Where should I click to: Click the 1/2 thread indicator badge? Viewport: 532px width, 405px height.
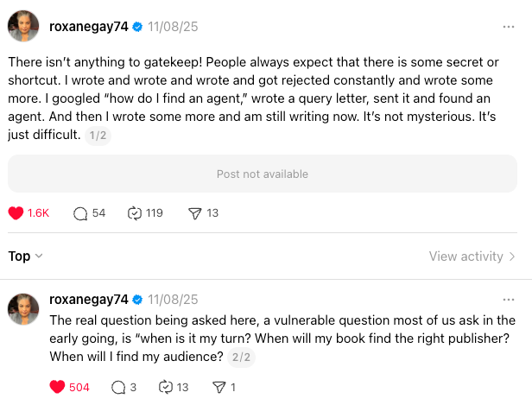click(x=98, y=136)
